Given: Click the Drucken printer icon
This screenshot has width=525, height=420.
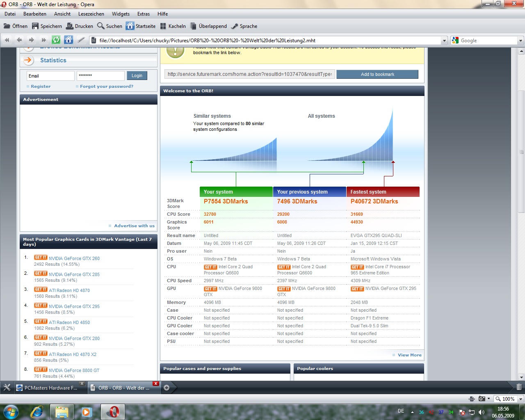Looking at the screenshot, I should [70, 26].
